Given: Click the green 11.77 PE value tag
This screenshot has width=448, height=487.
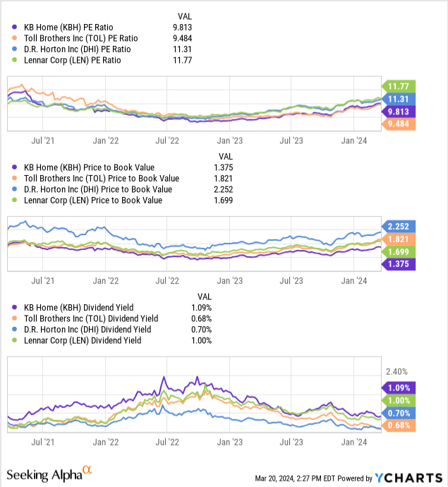Looking at the screenshot, I should point(399,86).
